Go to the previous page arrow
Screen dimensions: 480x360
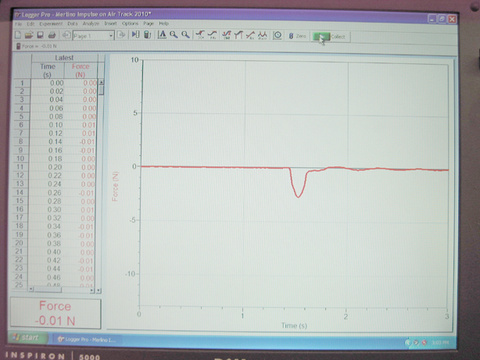[x=66, y=35]
